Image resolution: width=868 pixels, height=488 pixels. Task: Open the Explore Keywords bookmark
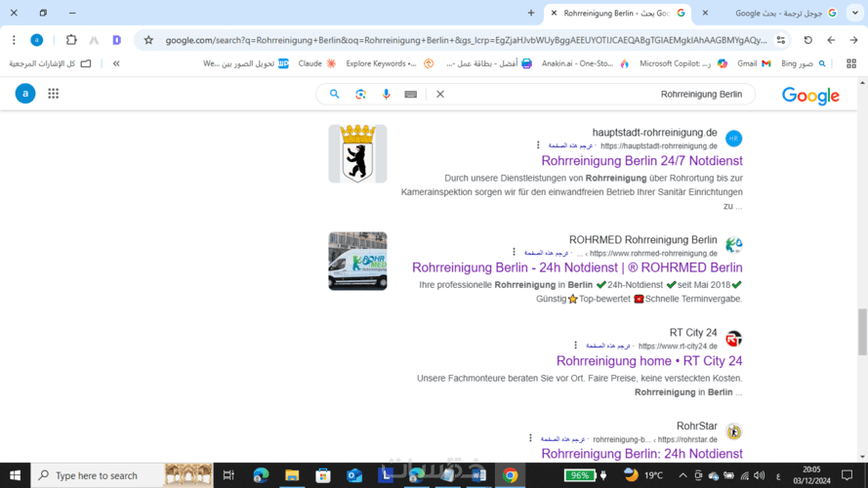(x=390, y=63)
